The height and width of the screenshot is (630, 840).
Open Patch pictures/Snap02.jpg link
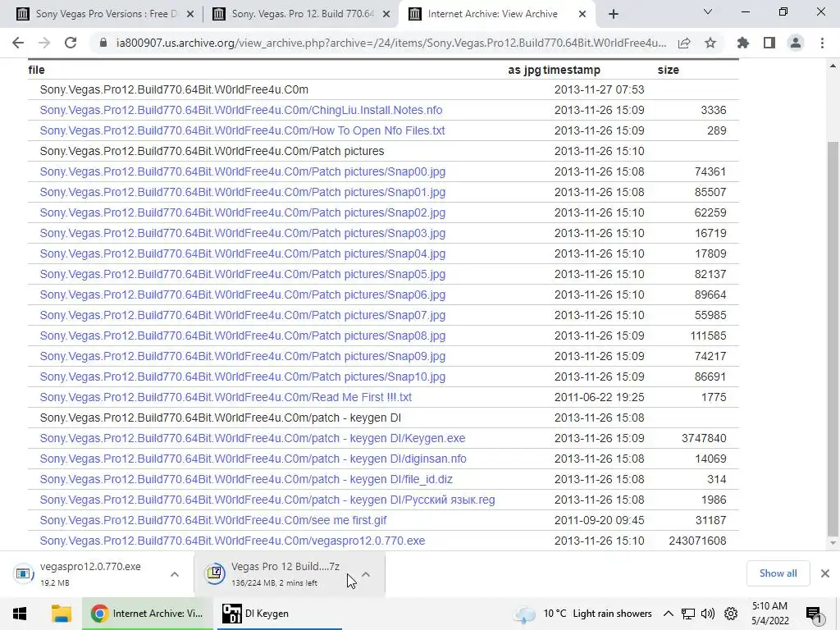coord(243,212)
